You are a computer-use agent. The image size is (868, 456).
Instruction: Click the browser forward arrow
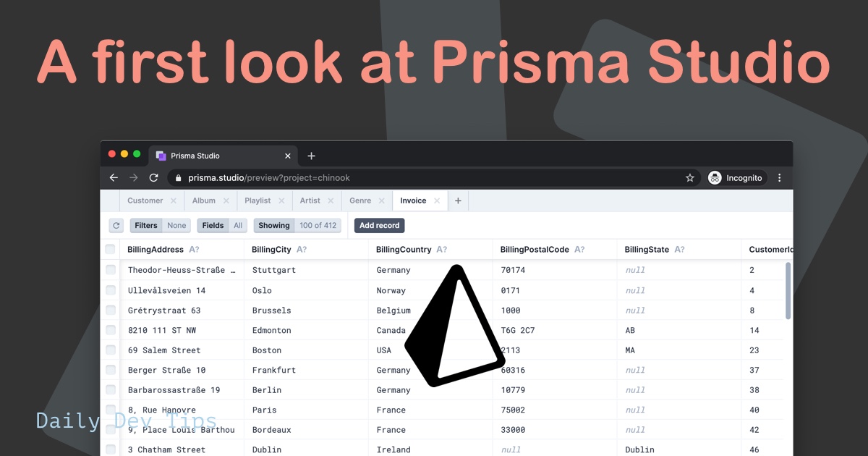pyautogui.click(x=134, y=177)
